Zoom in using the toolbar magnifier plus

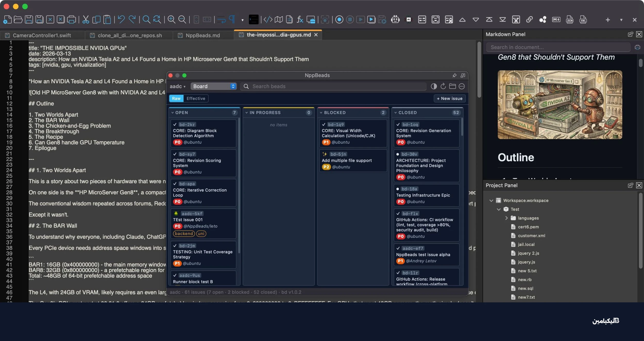point(171,20)
